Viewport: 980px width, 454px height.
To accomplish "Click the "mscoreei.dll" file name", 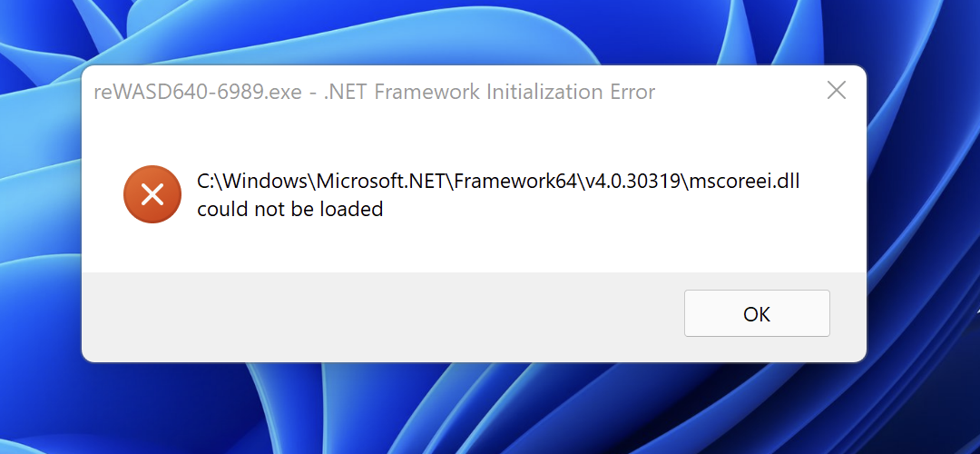I will [x=744, y=182].
